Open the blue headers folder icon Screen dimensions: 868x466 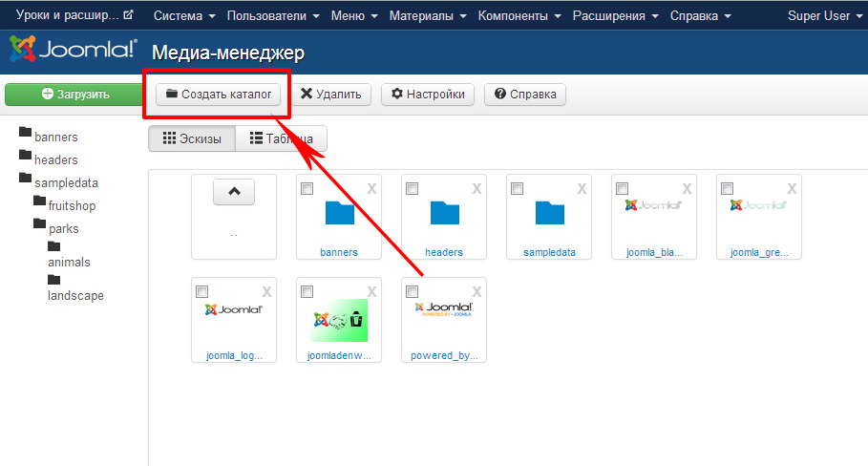click(x=444, y=212)
